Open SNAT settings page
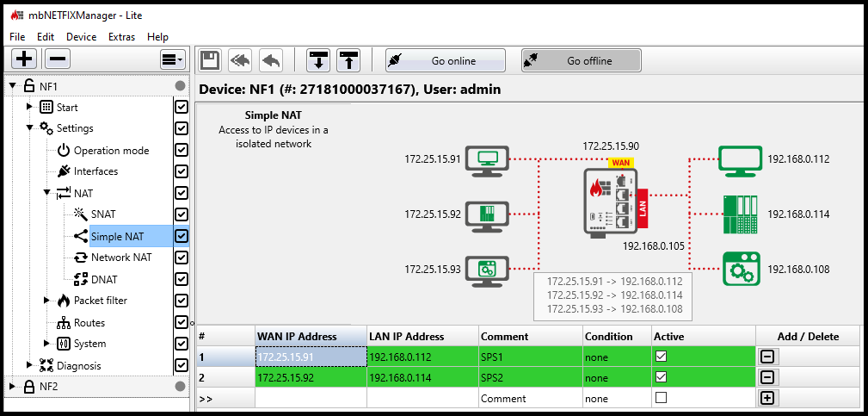This screenshot has height=416, width=868. (103, 214)
